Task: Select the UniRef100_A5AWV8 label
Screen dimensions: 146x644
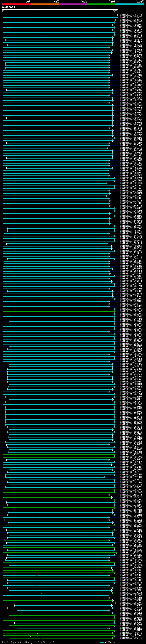Action: [x=131, y=173]
